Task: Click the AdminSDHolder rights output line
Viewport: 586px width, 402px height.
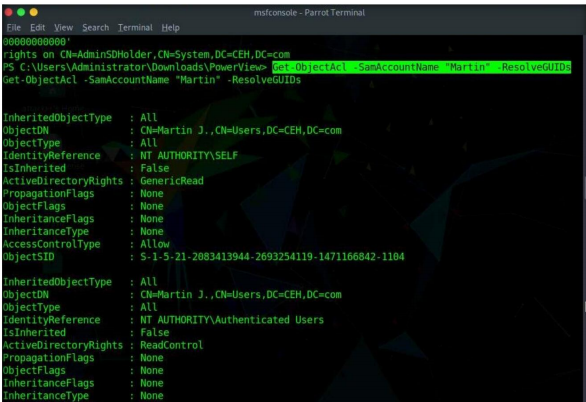Action: click(146, 55)
